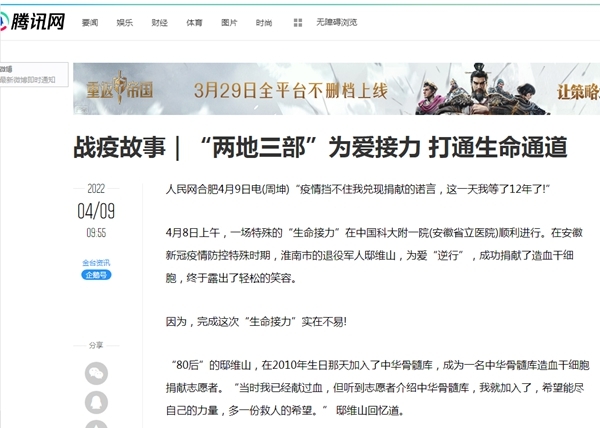Navigate to 体育 sports section

tap(194, 21)
